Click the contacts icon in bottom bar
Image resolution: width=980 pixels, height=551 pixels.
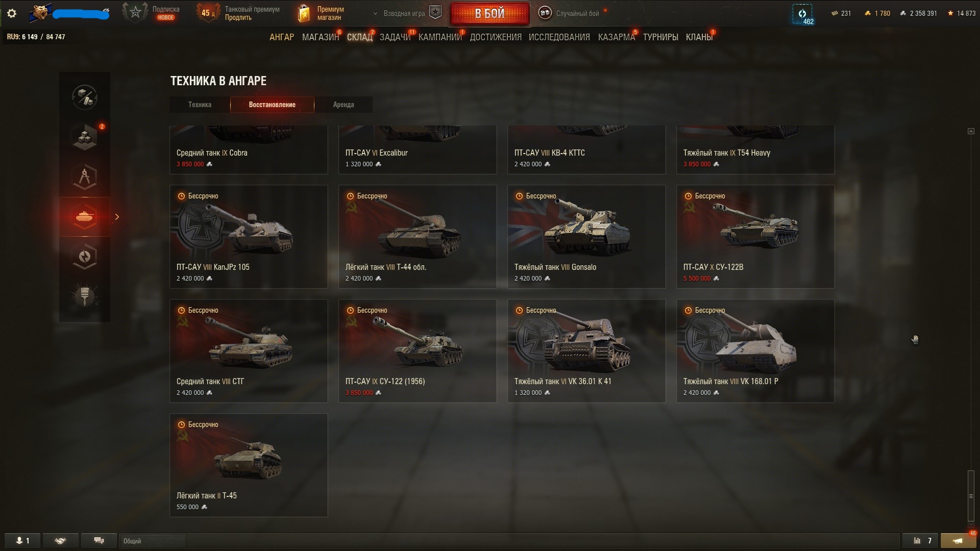[22, 540]
